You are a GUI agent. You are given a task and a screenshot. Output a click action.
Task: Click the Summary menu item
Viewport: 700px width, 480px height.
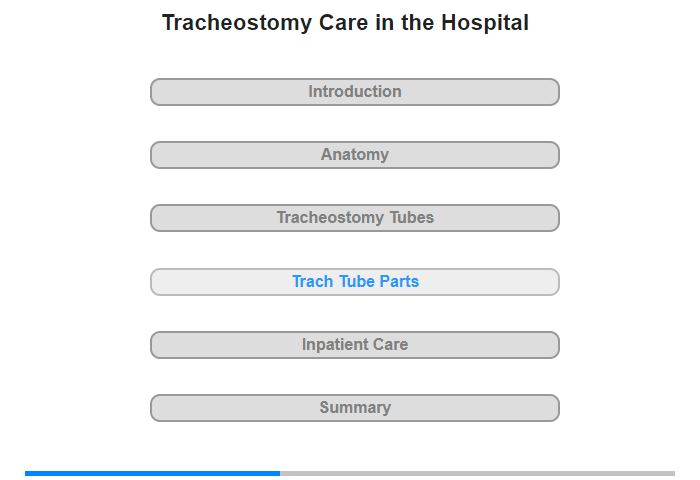point(355,408)
